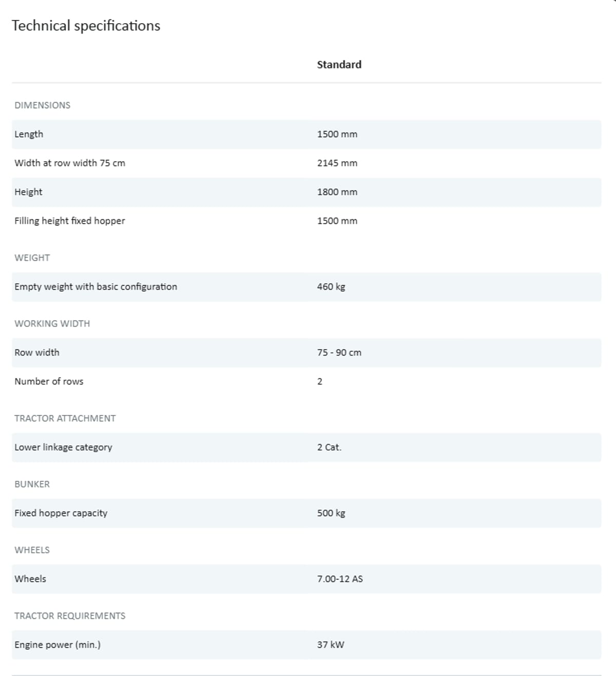Click the Technical specifications heading

86,26
